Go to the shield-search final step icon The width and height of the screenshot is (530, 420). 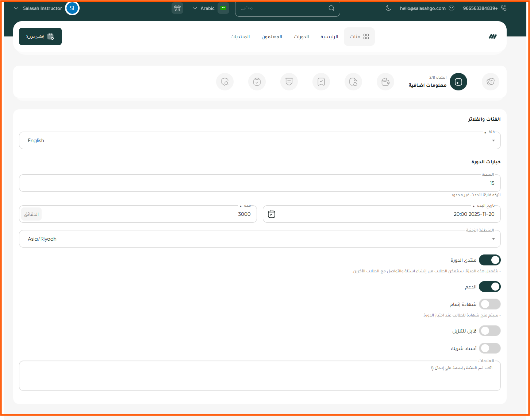(x=225, y=82)
